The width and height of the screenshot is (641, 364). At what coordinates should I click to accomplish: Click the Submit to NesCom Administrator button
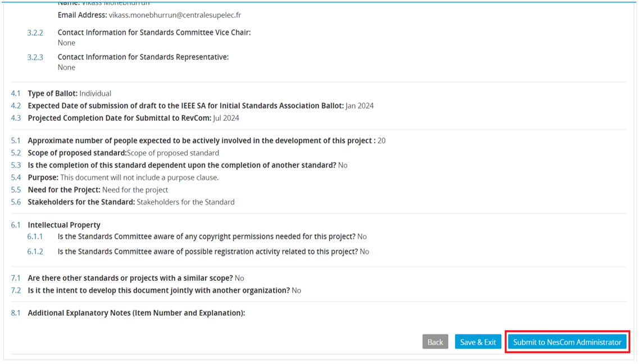pyautogui.click(x=567, y=342)
